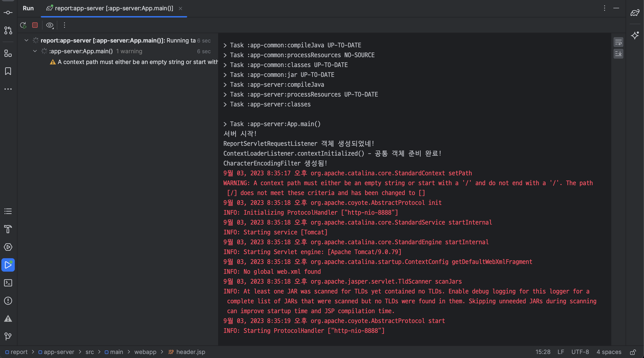This screenshot has width=644, height=358.
Task: Expand the Task :app-common:compileJava console fold
Action: (225, 45)
